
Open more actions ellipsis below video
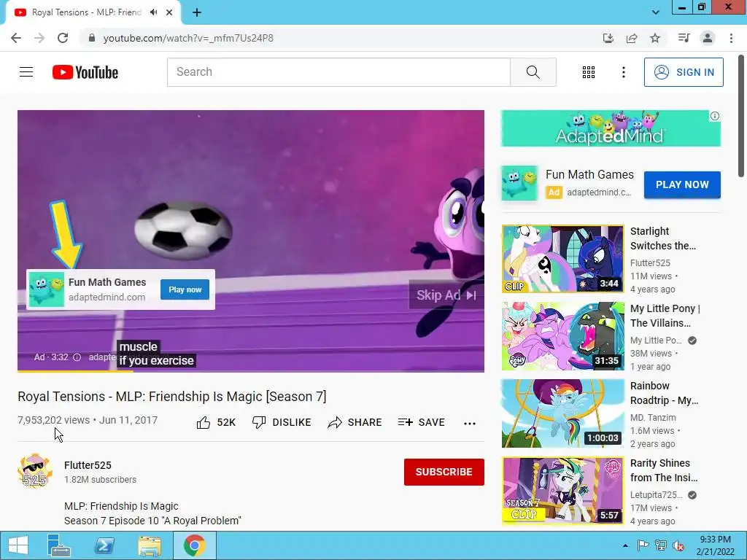[470, 424]
